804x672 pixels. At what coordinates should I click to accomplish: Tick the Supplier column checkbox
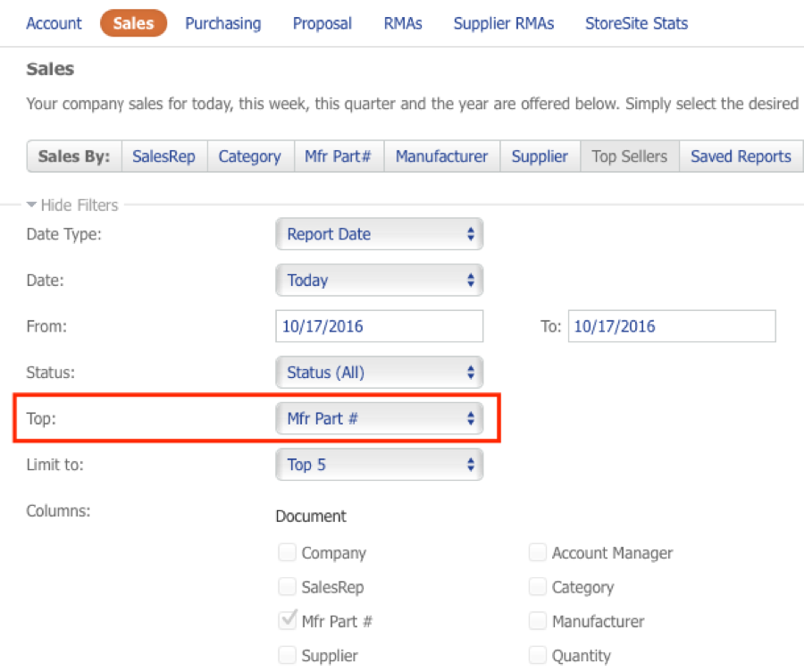(287, 656)
